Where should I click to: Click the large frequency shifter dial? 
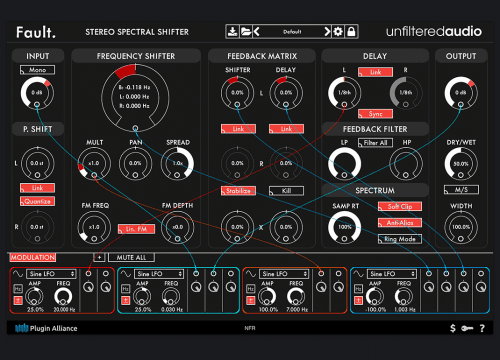135,97
